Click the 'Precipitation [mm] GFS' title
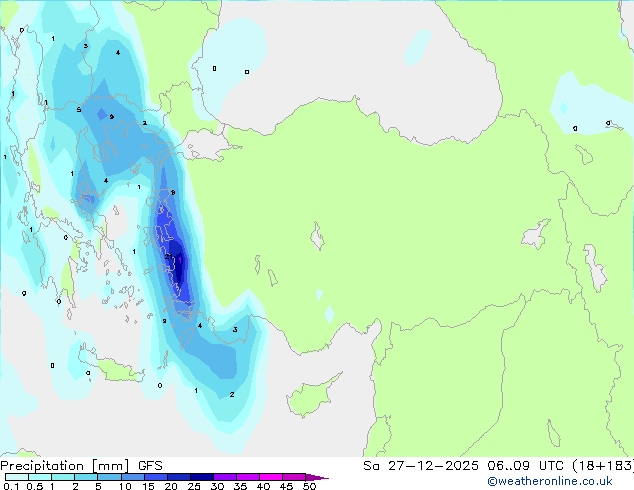 coord(81,466)
